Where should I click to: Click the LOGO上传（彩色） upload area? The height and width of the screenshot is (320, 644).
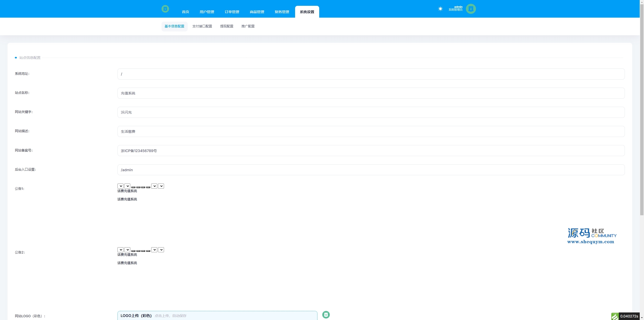click(x=217, y=315)
